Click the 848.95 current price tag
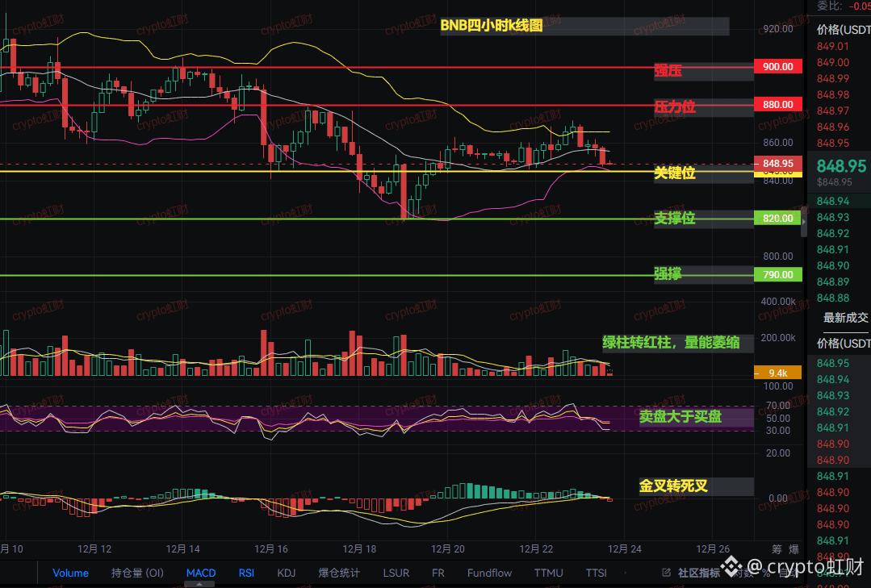 pos(777,163)
